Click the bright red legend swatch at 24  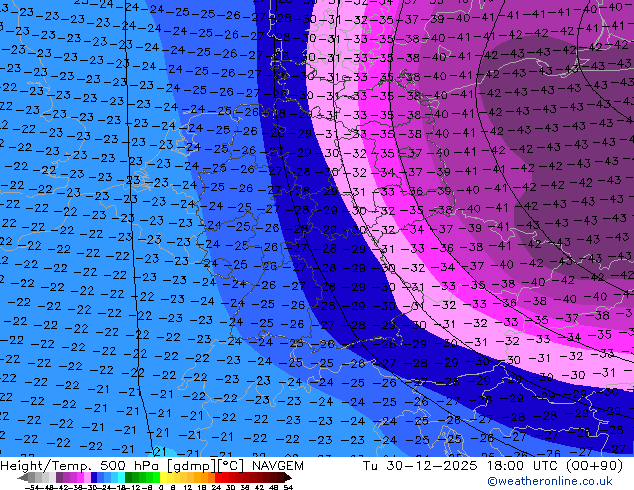pyautogui.click(x=218, y=477)
